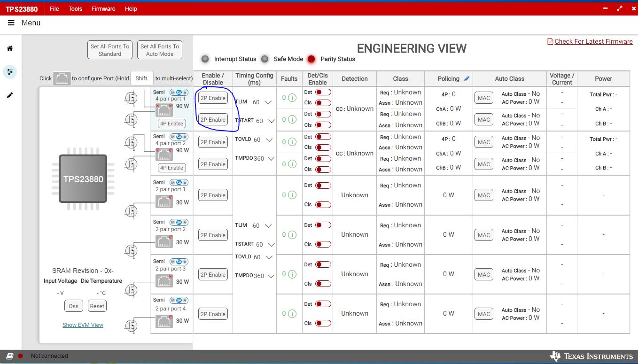Select the 2 pair port 3 jack icon
The height and width of the screenshot is (364, 638).
click(x=164, y=281)
